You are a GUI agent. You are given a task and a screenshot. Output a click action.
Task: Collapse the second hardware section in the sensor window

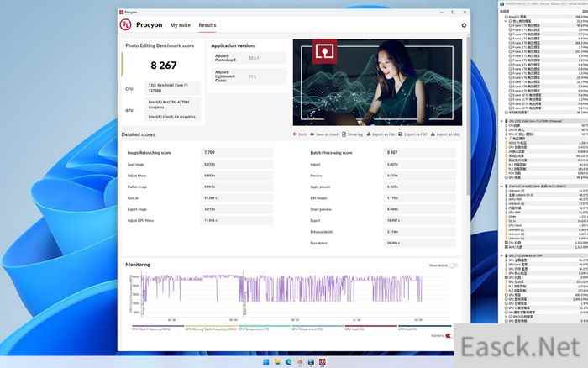(501, 186)
